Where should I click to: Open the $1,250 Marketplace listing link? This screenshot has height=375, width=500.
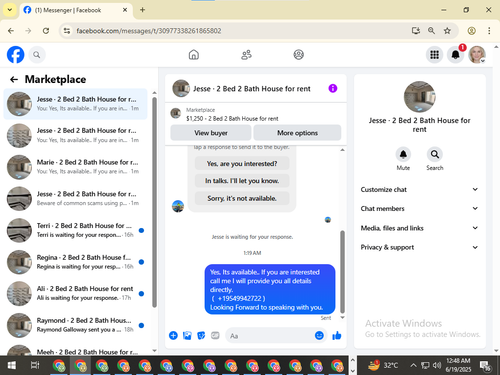coord(232,118)
